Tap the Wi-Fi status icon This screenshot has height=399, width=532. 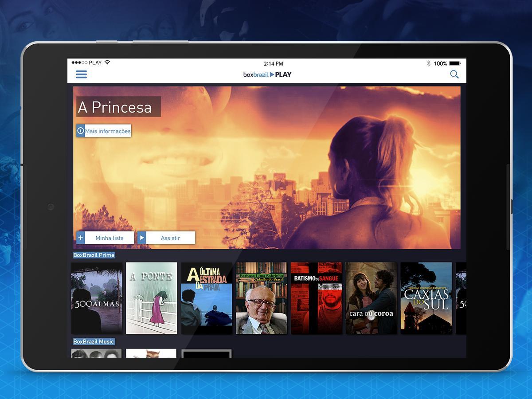point(107,63)
